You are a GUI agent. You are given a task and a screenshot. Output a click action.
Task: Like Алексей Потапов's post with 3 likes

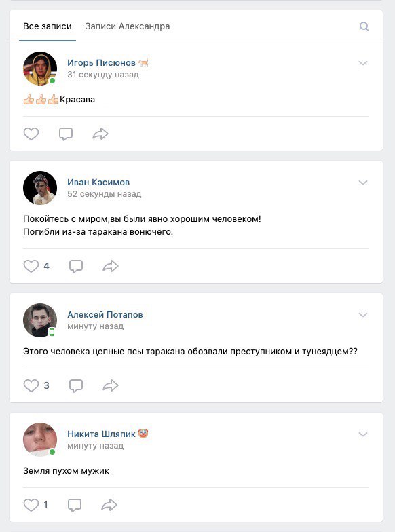pyautogui.click(x=31, y=385)
